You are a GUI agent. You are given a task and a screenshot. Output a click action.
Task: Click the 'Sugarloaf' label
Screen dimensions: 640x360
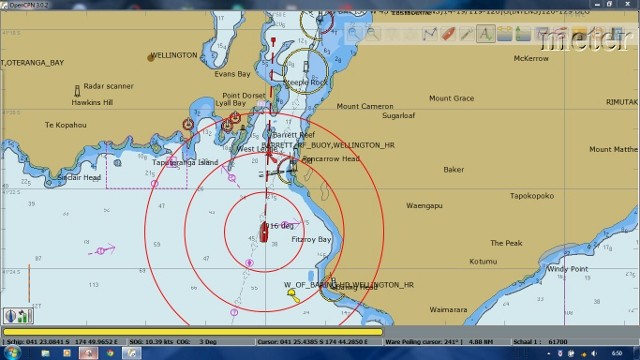point(398,116)
